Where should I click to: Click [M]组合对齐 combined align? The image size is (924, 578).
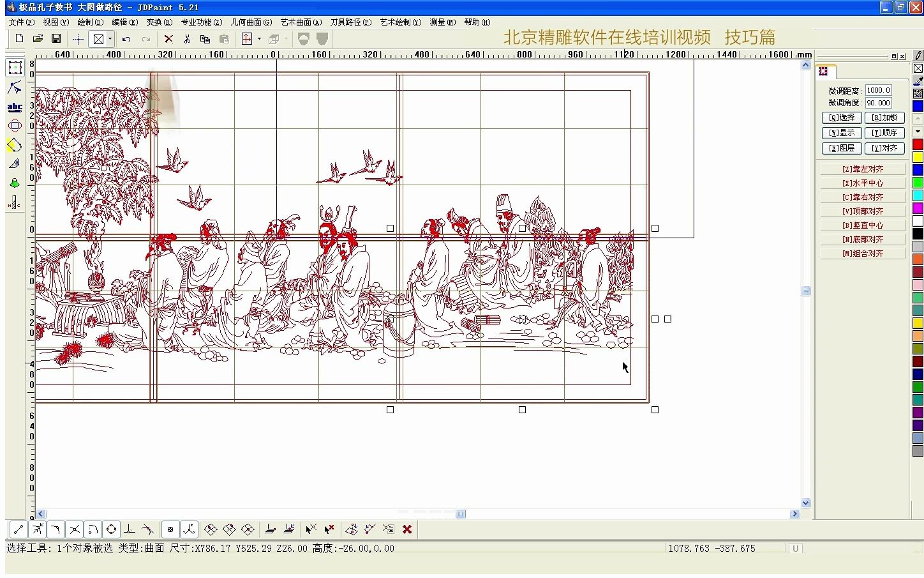tap(863, 254)
